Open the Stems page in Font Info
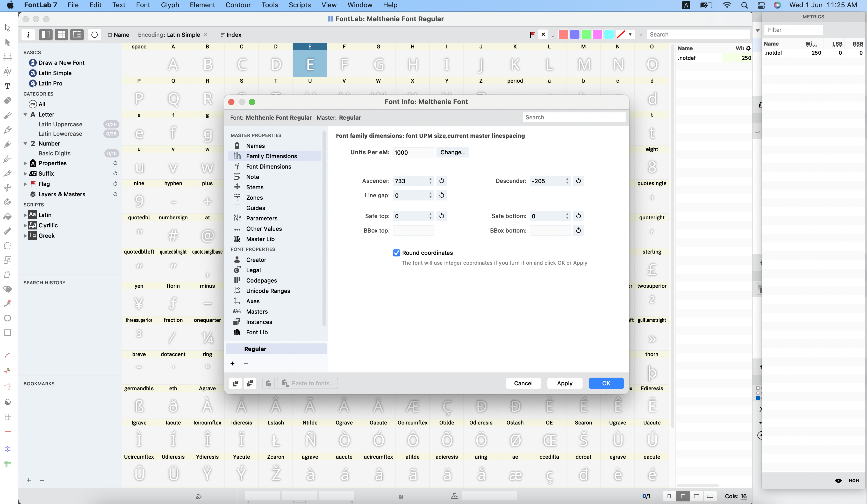Screen dimensions: 867x504 pyautogui.click(x=255, y=187)
